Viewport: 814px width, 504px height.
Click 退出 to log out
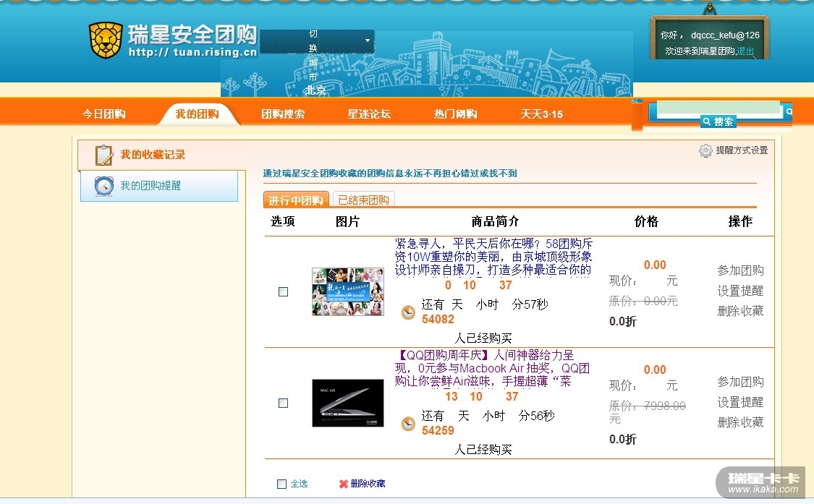point(745,51)
